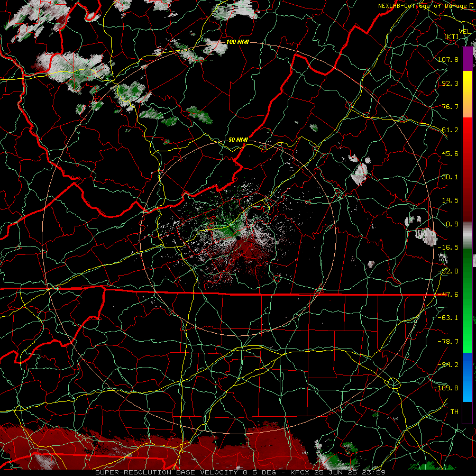Select the 76.7 scale value
The image size is (476, 476).
(x=450, y=106)
